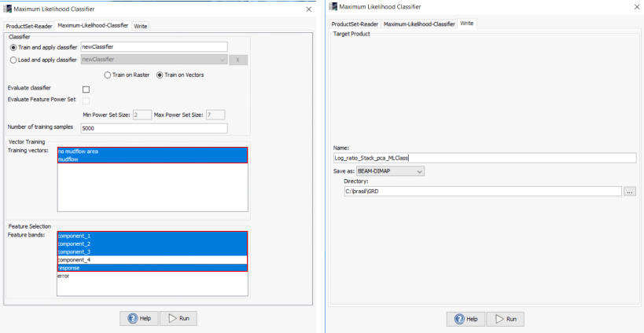This screenshot has width=644, height=333.
Task: Switch to Maximum-Likelihood-Classifier tab in right dialog
Action: (x=418, y=24)
